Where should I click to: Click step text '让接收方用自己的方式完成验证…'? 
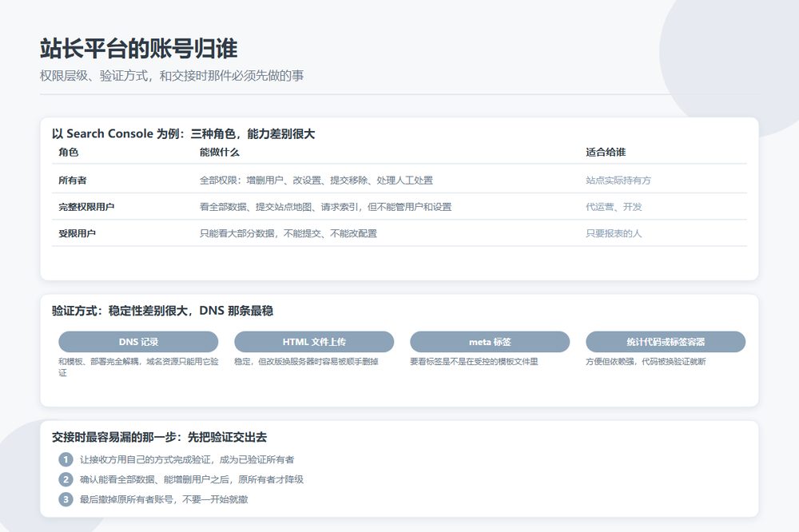(x=187, y=459)
